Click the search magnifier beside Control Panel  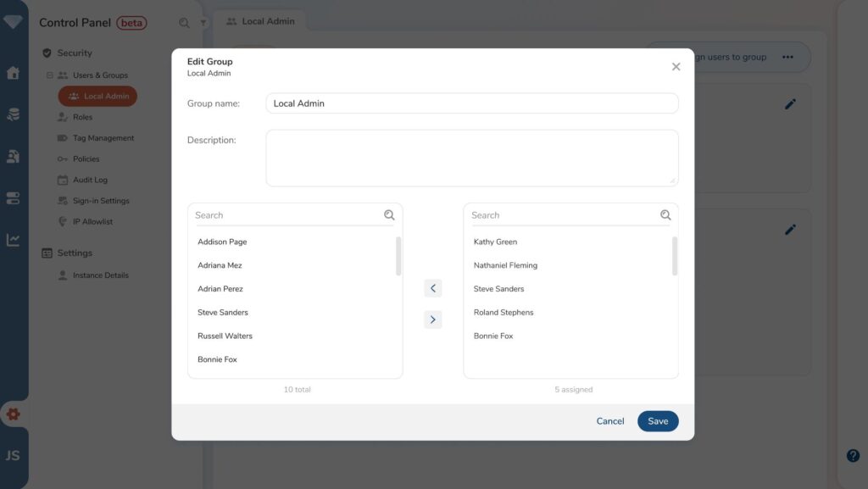183,23
